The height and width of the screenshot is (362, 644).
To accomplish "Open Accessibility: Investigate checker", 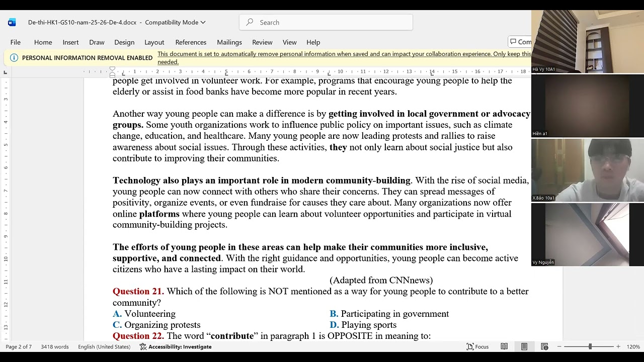I will click(176, 347).
